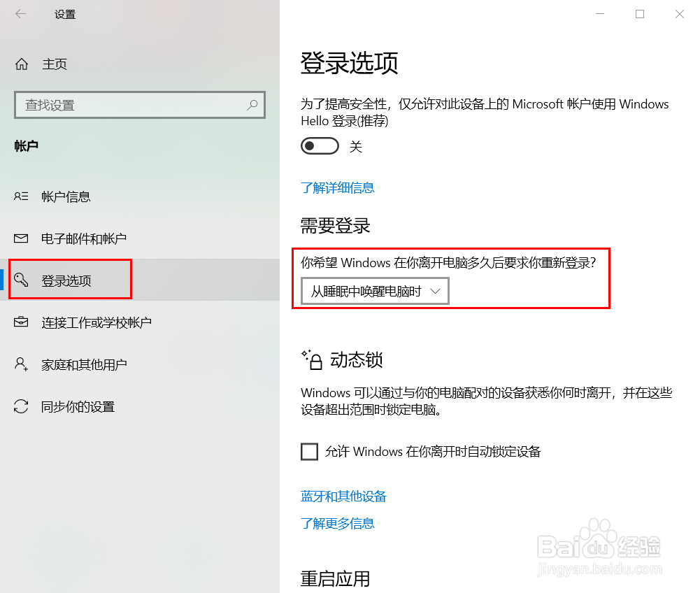Image resolution: width=700 pixels, height=593 pixels.
Task: Click the home icon beside 主页
Action: [22, 64]
